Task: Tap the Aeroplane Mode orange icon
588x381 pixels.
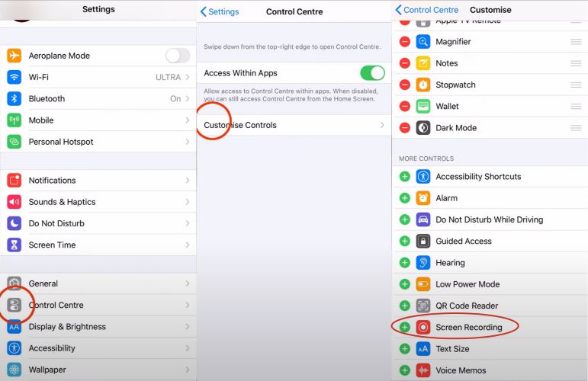Action: pos(14,56)
